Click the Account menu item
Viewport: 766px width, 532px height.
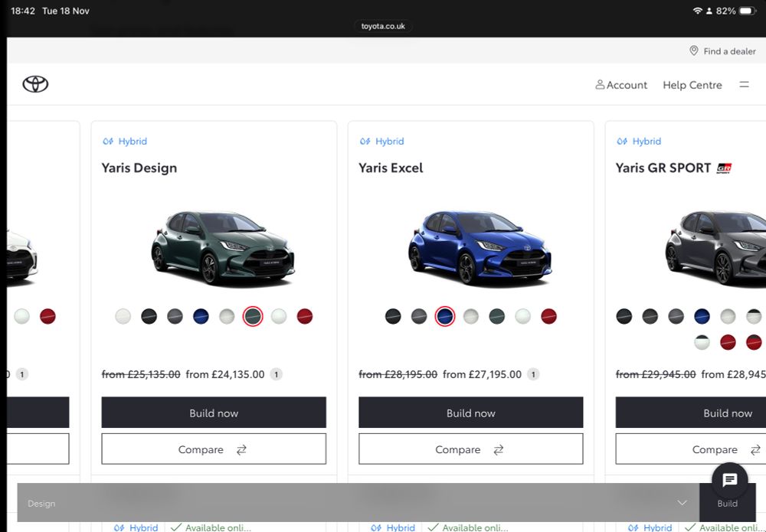click(x=627, y=85)
